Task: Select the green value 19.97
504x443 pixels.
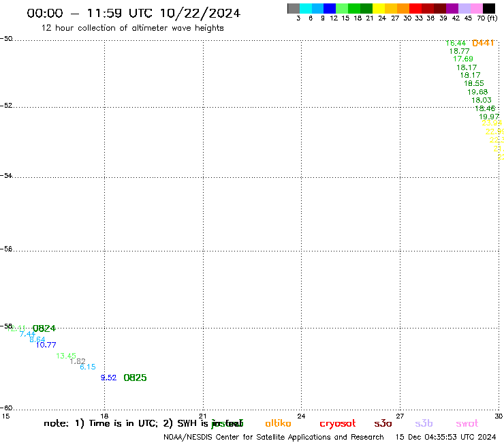Action: point(489,117)
